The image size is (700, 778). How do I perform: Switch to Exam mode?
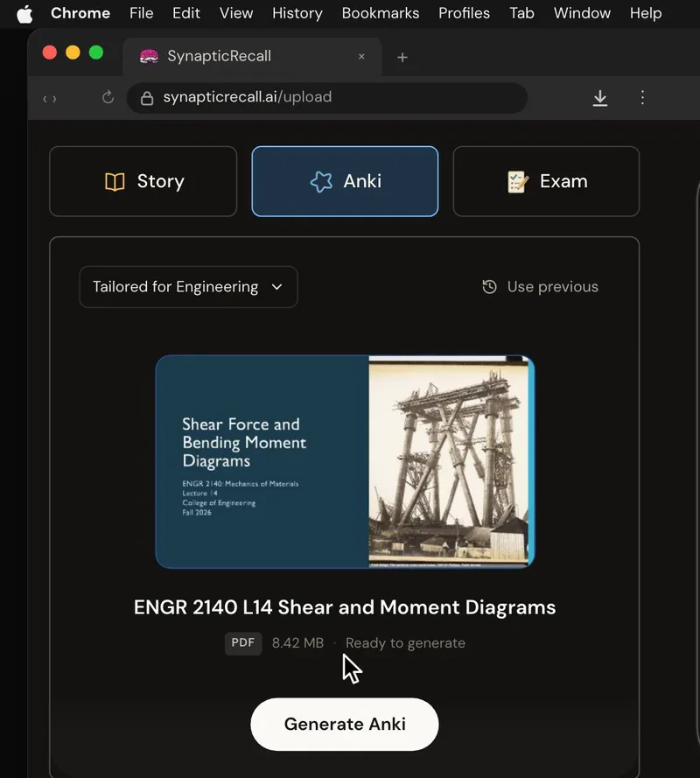[546, 181]
